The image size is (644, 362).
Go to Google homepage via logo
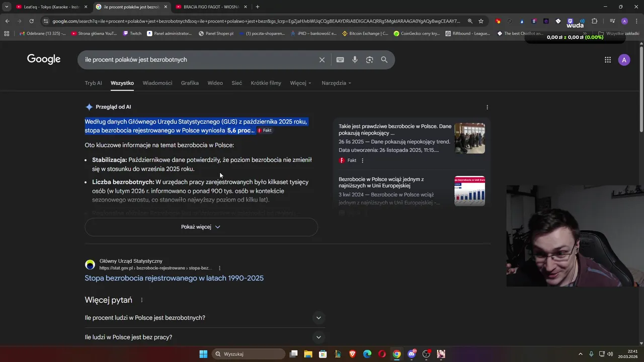pyautogui.click(x=44, y=59)
